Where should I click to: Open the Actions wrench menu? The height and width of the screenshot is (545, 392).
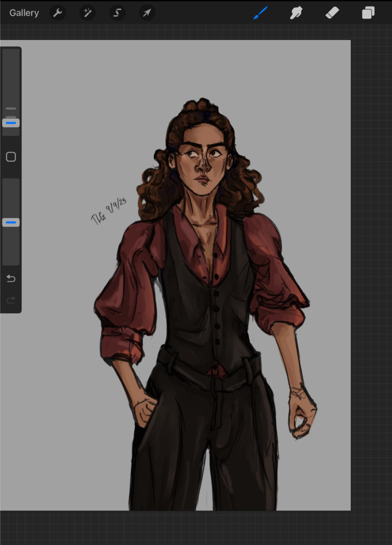(58, 13)
